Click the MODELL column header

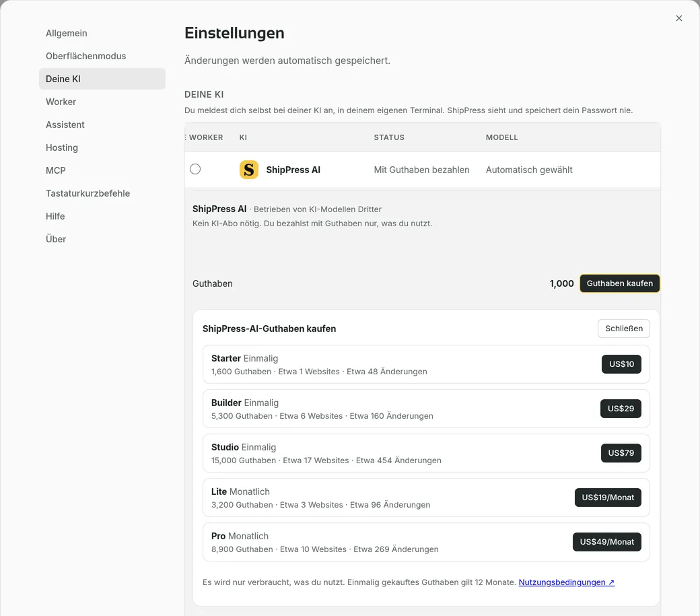point(502,137)
